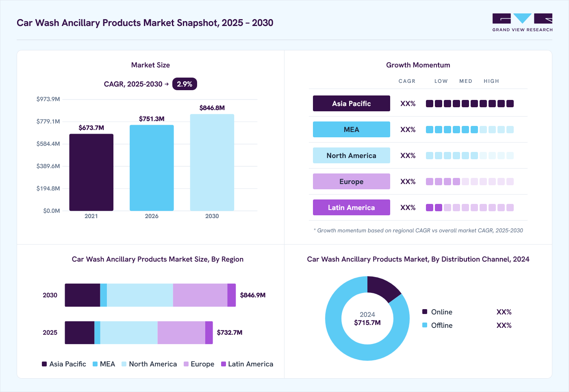Click the $673.7M bar value label

[x=91, y=128]
